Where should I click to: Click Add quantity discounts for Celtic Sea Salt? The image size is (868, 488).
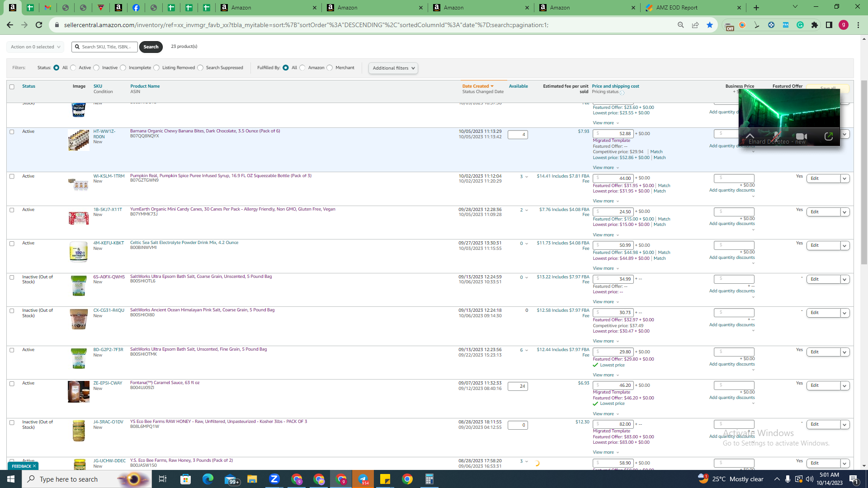coord(731,258)
